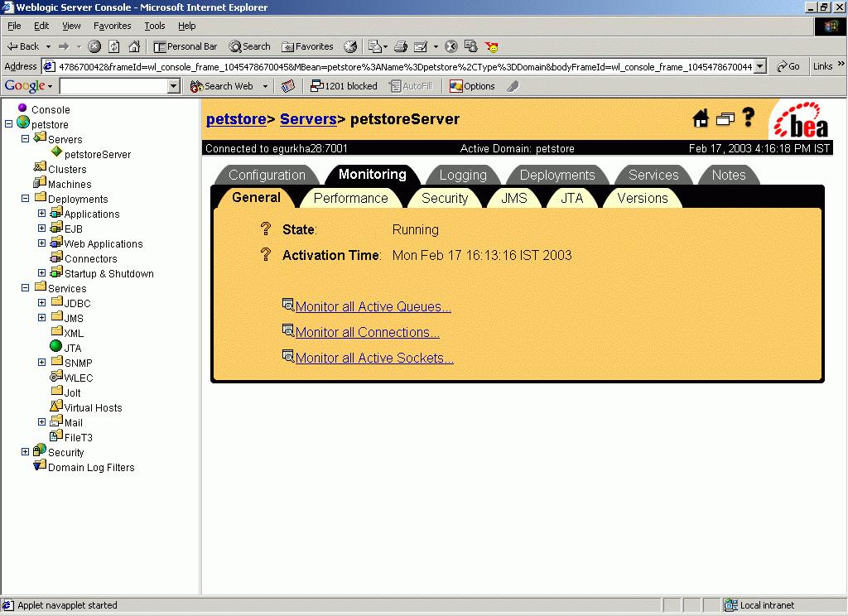Switch to the Logging tab
This screenshot has height=616, width=848.
463,175
